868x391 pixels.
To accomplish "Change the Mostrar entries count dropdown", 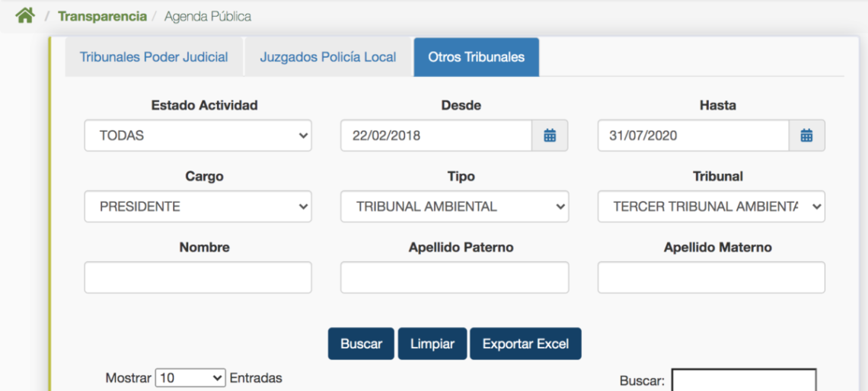I will coord(190,378).
